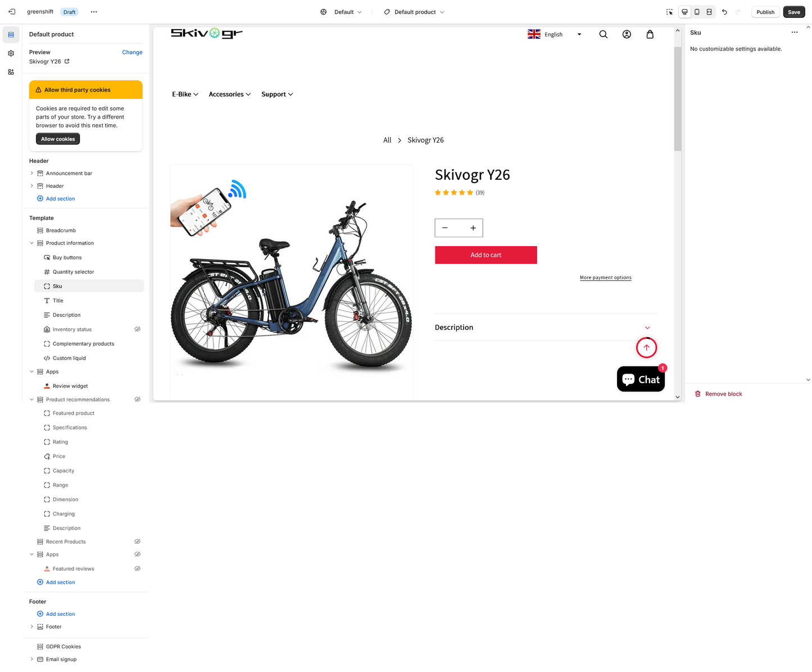
Task: Click the storefront search magnifier icon
Action: point(603,34)
